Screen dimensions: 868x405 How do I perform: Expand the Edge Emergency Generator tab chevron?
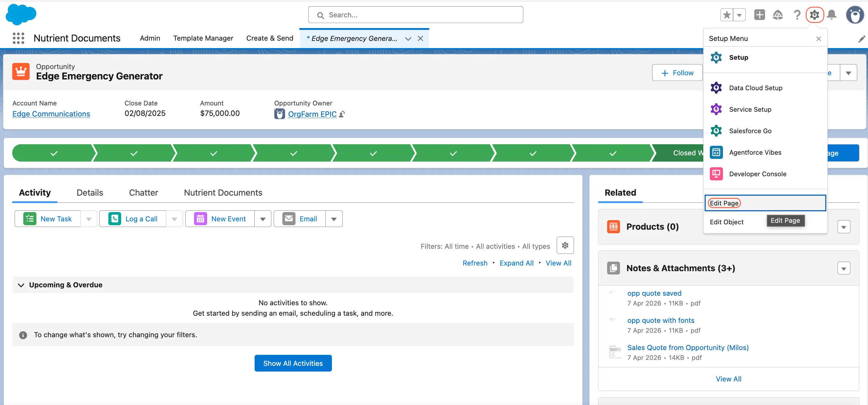[x=408, y=39]
